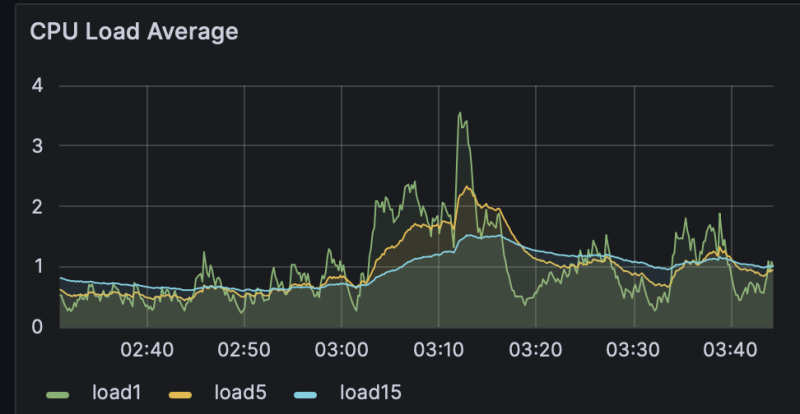800x414 pixels.
Task: Toggle the load1 series in legend
Action: (x=116, y=393)
